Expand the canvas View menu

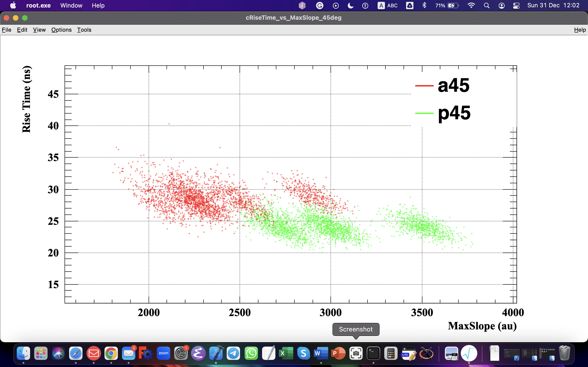click(x=39, y=30)
